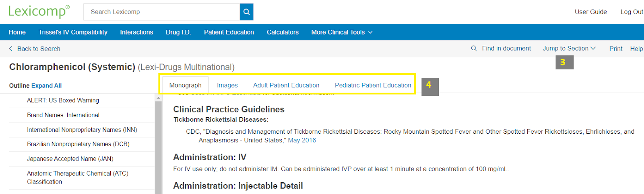This screenshot has width=644, height=194.
Task: Go to the Interactions page
Action: click(x=136, y=32)
